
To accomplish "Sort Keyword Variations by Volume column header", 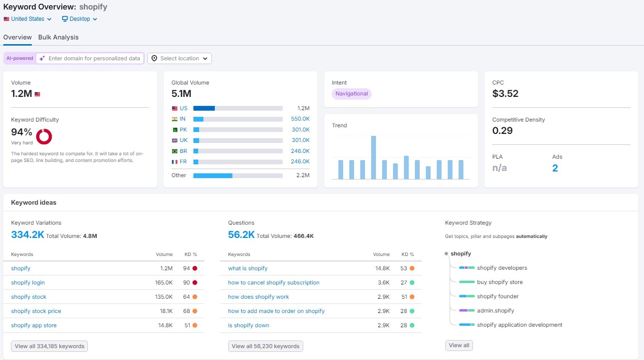I will click(164, 255).
